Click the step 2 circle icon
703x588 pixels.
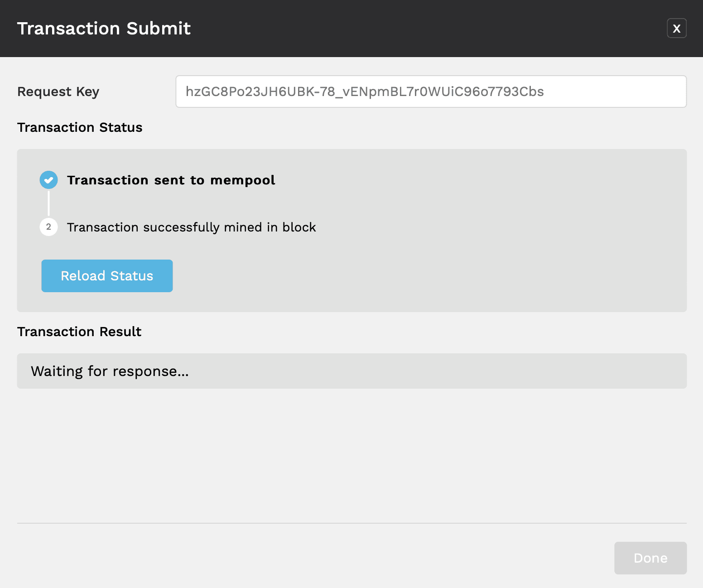pyautogui.click(x=48, y=227)
